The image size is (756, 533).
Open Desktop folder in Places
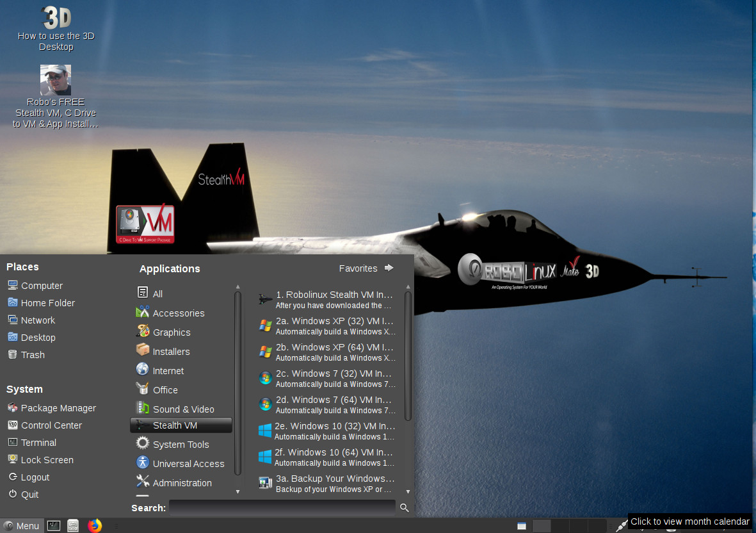click(x=31, y=338)
